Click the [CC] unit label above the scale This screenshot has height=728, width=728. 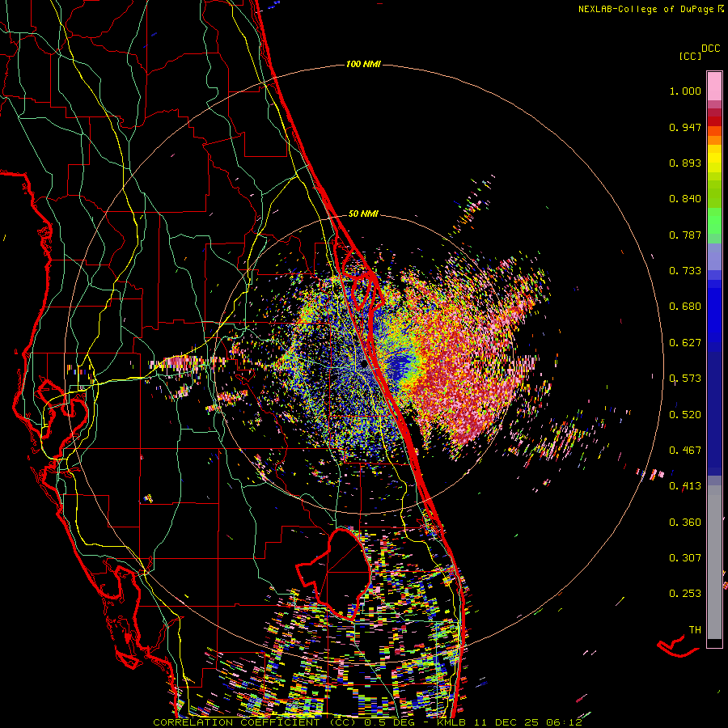pos(690,56)
